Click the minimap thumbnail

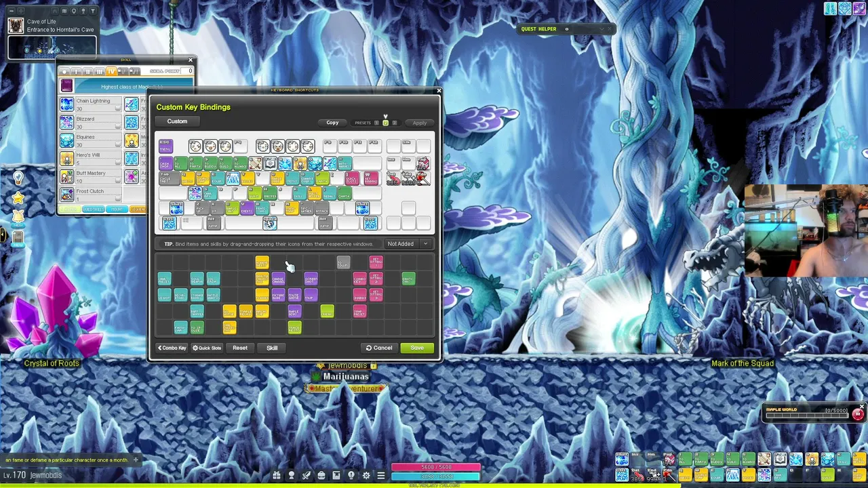[x=52, y=47]
